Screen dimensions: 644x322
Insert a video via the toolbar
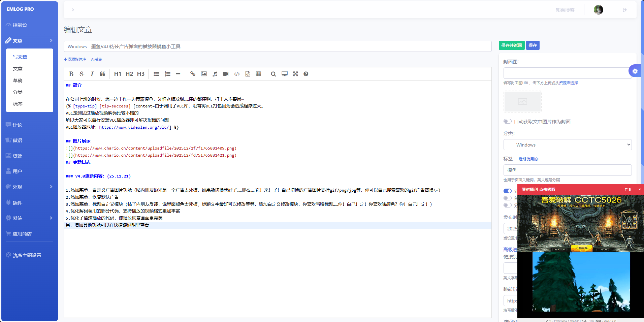pyautogui.click(x=225, y=74)
